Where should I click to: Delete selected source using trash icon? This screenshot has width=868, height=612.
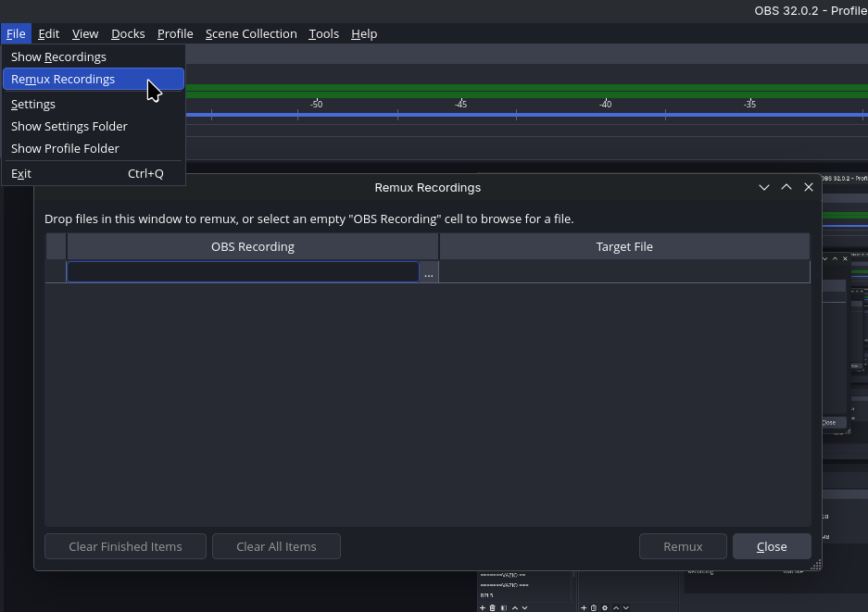click(594, 607)
